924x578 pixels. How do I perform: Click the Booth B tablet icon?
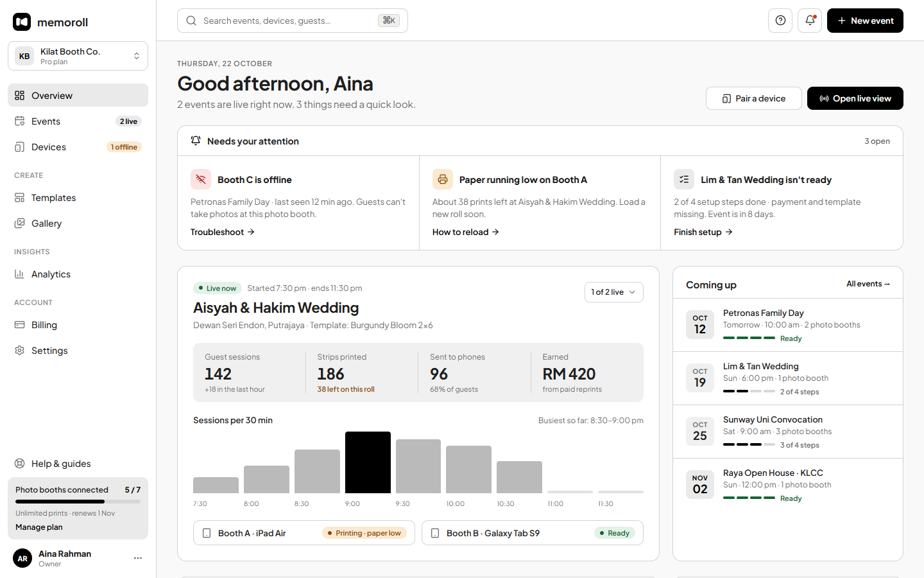(x=435, y=533)
